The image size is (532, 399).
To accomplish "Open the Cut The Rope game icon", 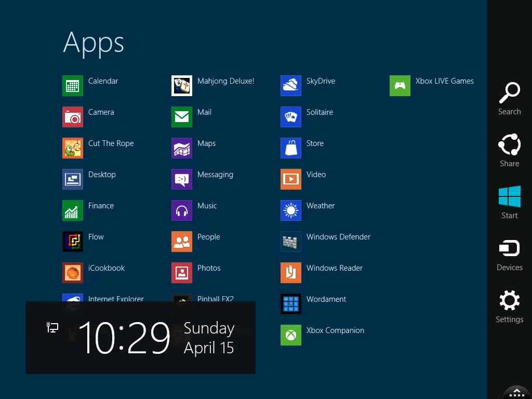I will point(73,148).
